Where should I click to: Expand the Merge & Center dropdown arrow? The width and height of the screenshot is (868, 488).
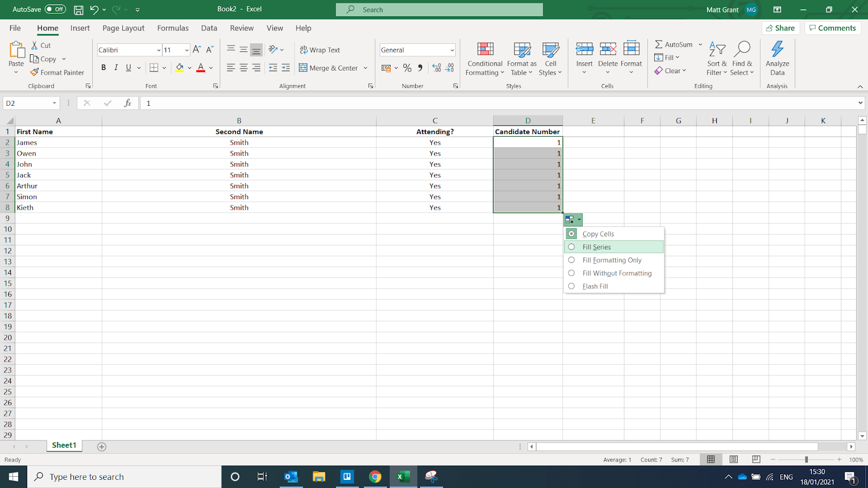(x=366, y=68)
